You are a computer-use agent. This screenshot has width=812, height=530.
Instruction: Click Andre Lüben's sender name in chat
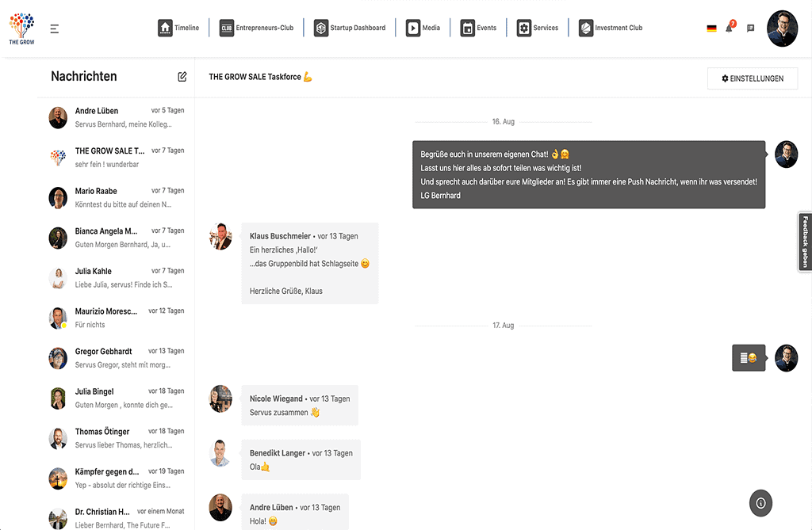point(271,507)
